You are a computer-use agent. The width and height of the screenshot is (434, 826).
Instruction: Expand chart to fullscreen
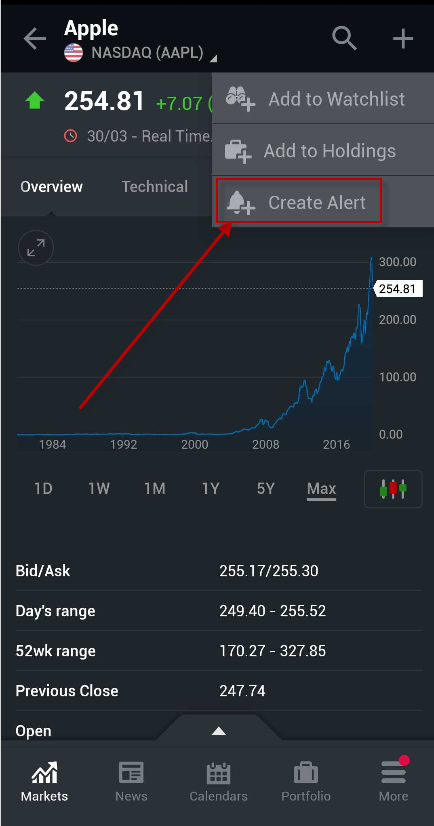click(x=36, y=248)
